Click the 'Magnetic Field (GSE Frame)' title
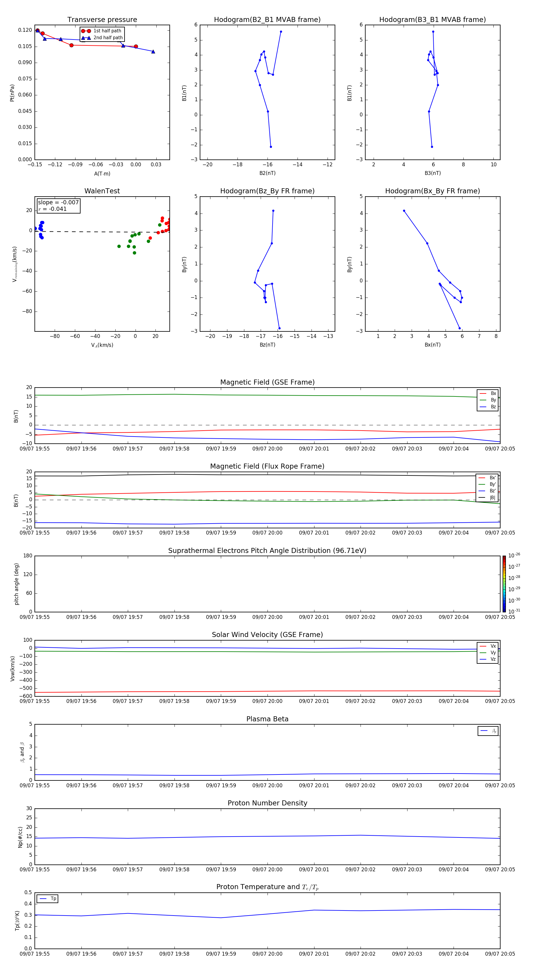 coord(267,382)
